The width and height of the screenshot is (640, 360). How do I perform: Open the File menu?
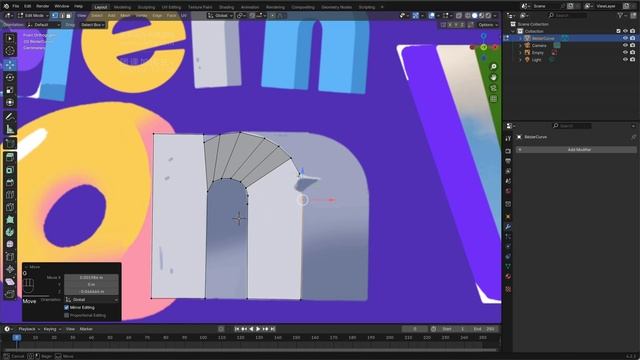pyautogui.click(x=16, y=7)
